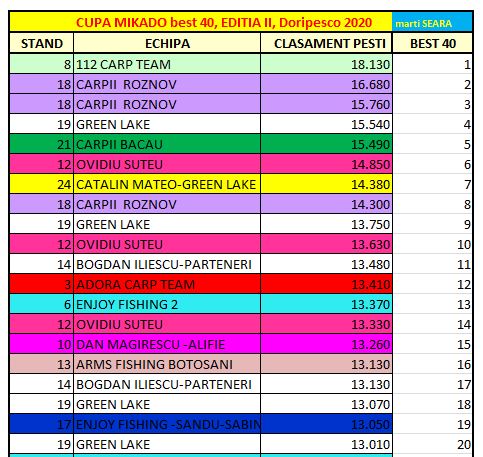Click the value 13.750

tap(326, 224)
